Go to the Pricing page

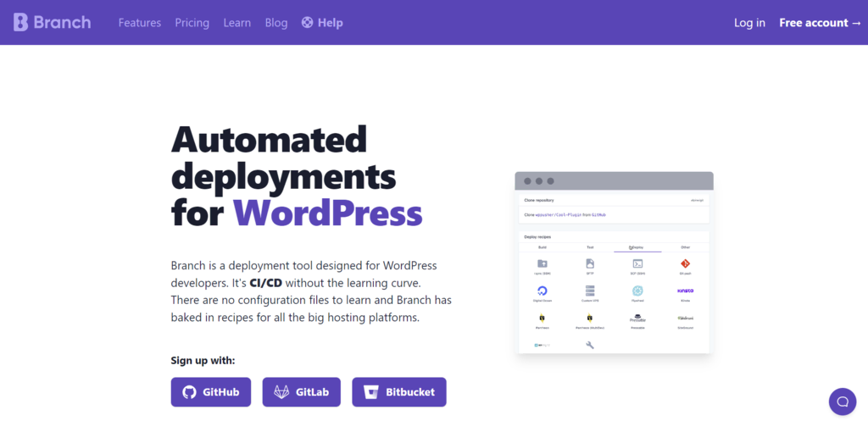[x=192, y=23]
